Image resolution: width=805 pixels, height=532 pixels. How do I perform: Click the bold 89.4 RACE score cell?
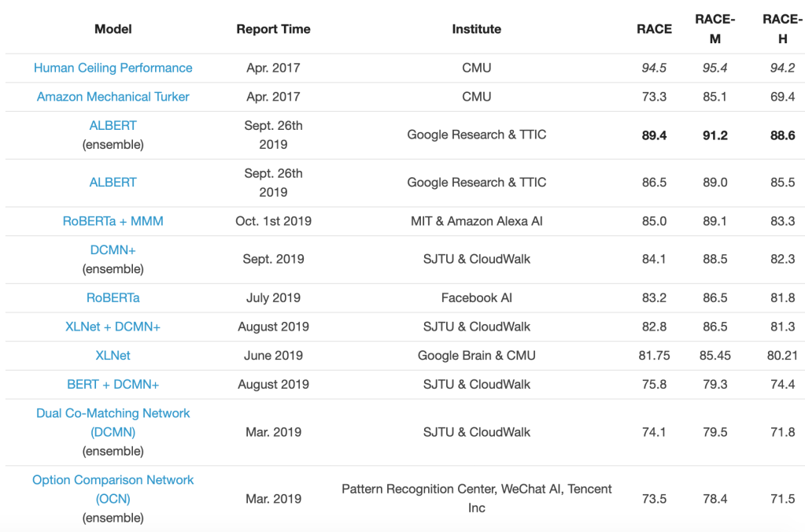point(654,135)
